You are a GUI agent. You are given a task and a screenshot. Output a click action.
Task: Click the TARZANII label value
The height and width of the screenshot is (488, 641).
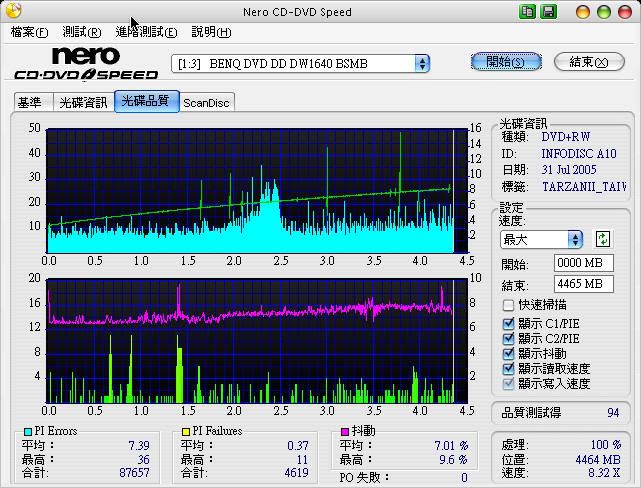pos(584,187)
